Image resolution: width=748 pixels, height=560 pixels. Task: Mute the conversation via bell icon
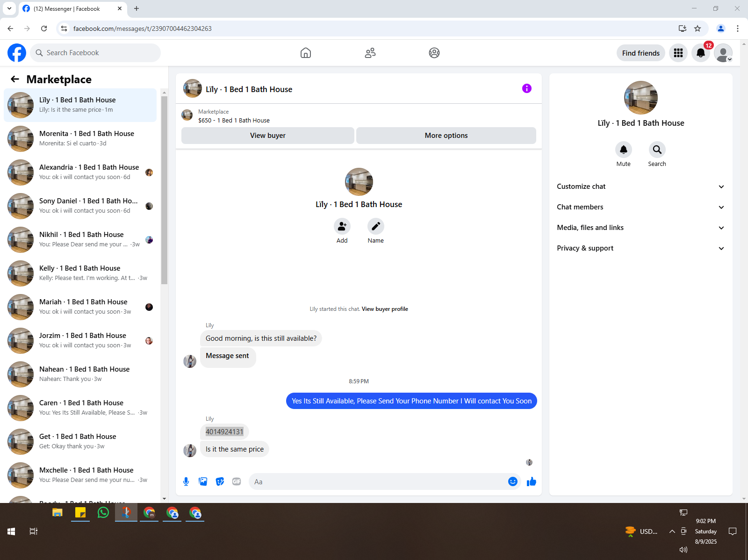click(624, 150)
